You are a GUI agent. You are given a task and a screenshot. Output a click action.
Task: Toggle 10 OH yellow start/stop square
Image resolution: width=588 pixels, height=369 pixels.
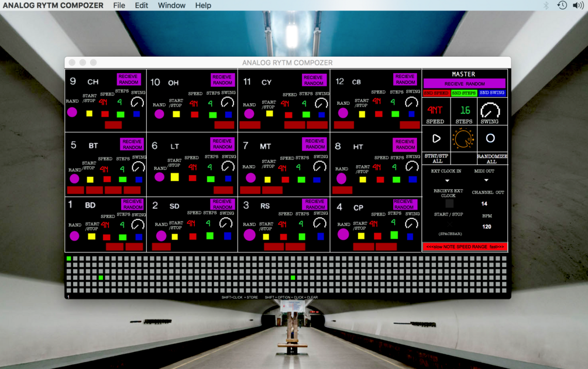tap(176, 114)
